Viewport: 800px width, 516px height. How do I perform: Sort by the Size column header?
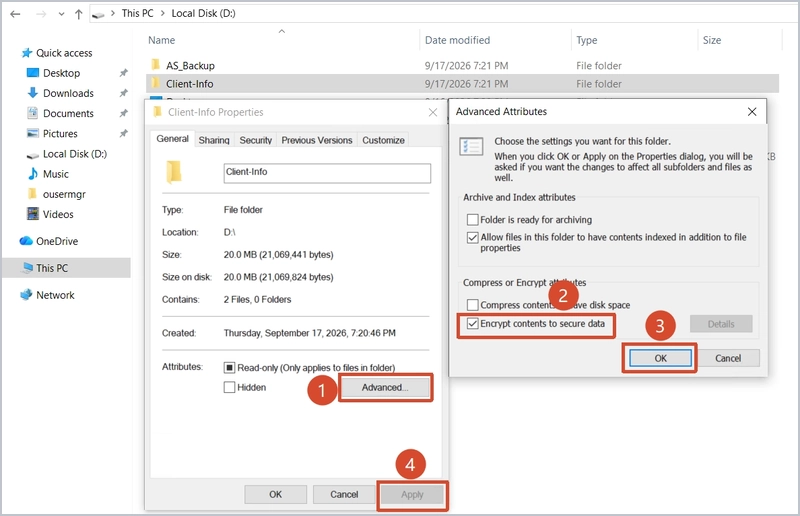click(x=712, y=40)
